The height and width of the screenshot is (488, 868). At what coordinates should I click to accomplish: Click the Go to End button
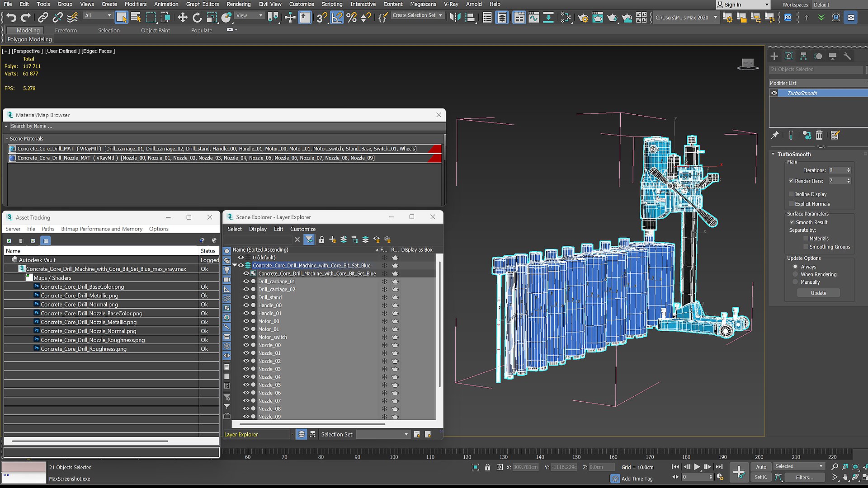tap(719, 467)
